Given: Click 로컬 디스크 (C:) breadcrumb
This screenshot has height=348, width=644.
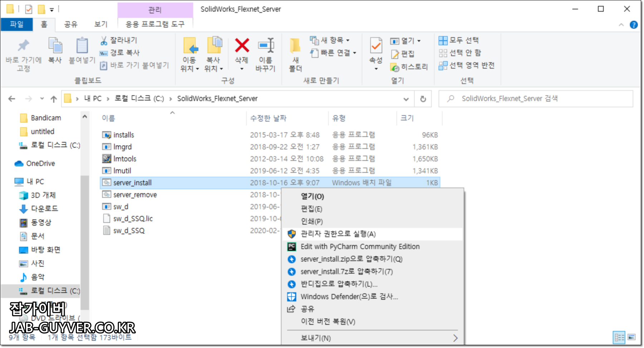Looking at the screenshot, I should (139, 99).
